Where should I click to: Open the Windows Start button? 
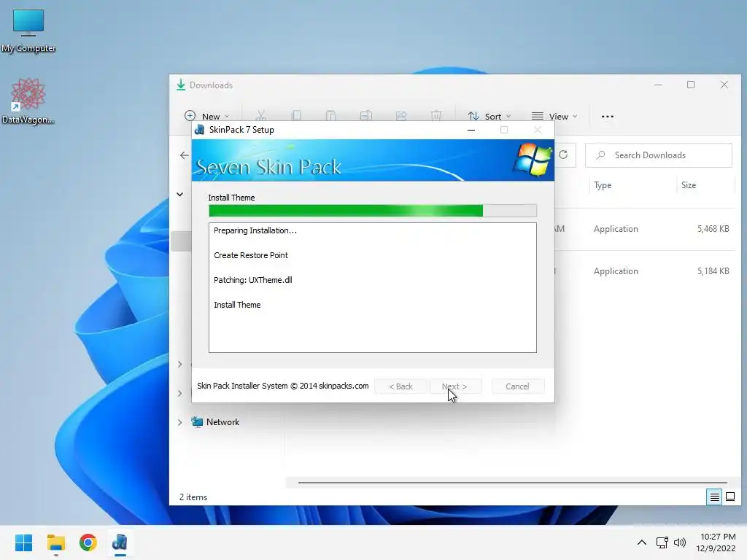point(24,542)
